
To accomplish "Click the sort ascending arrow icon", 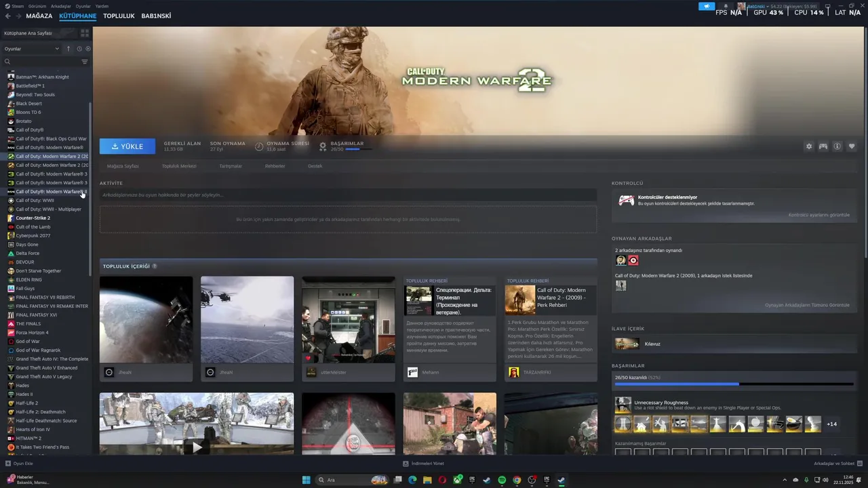I will [x=68, y=49].
